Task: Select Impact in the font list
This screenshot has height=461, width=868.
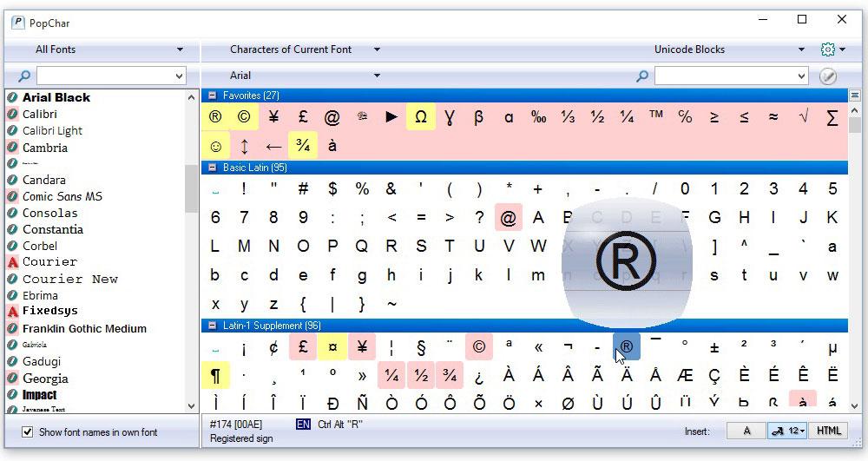Action: pyautogui.click(x=39, y=395)
